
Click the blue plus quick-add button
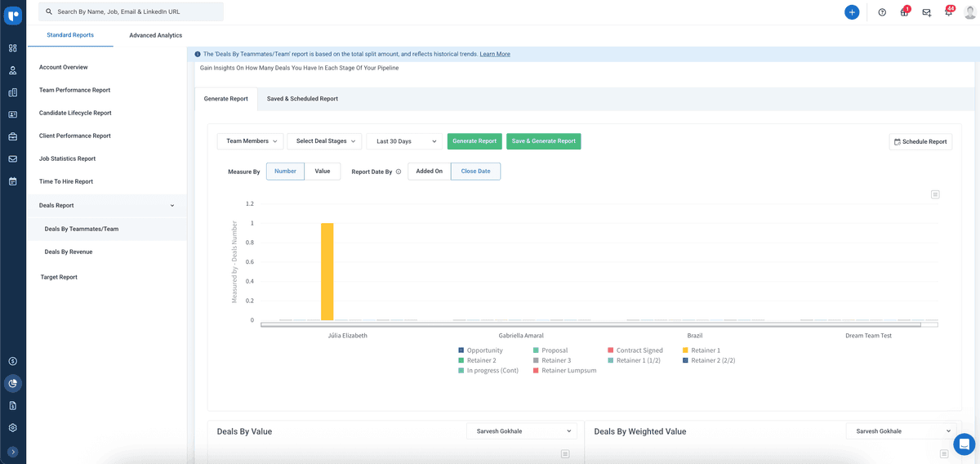coord(852,12)
